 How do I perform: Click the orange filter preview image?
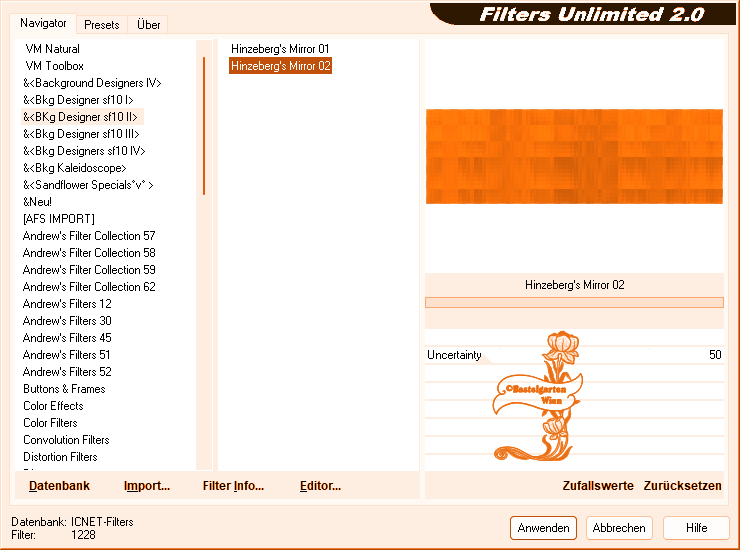[574, 157]
